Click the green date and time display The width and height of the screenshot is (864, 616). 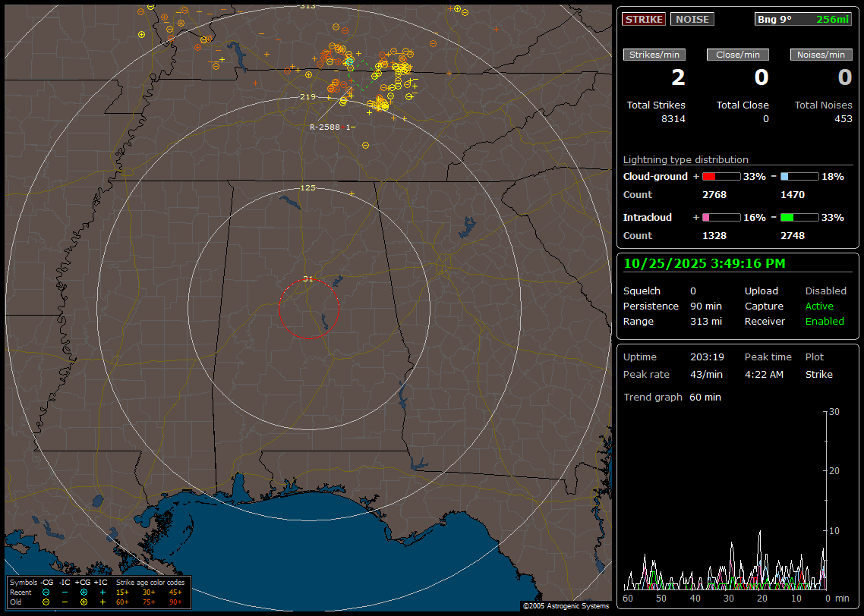coord(705,263)
